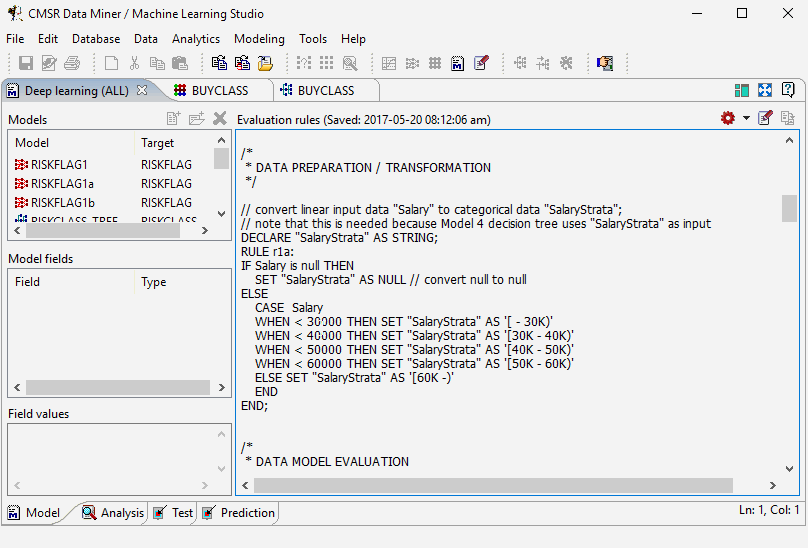Screen dimensions: 808x548
Task: Click the Models list scroll up arrow
Action: pyautogui.click(x=222, y=140)
